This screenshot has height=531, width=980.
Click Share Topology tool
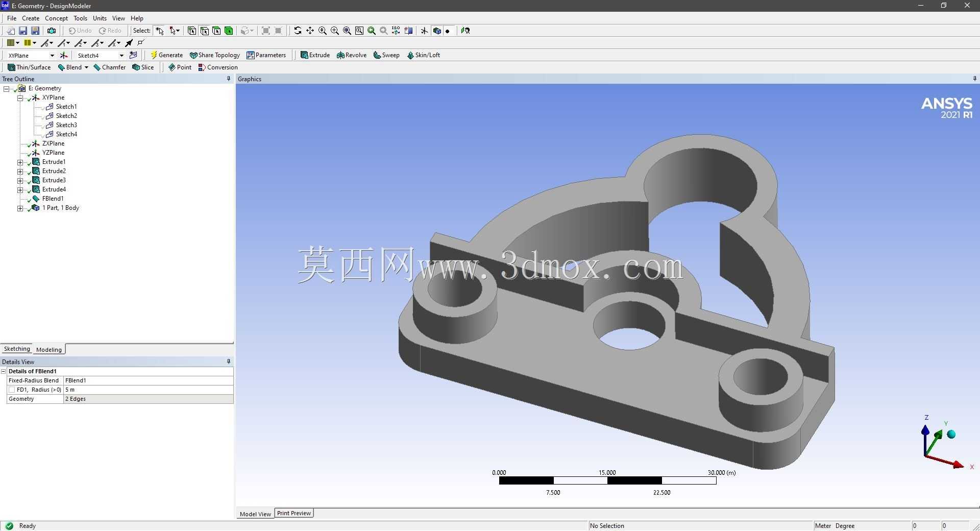[x=214, y=55]
